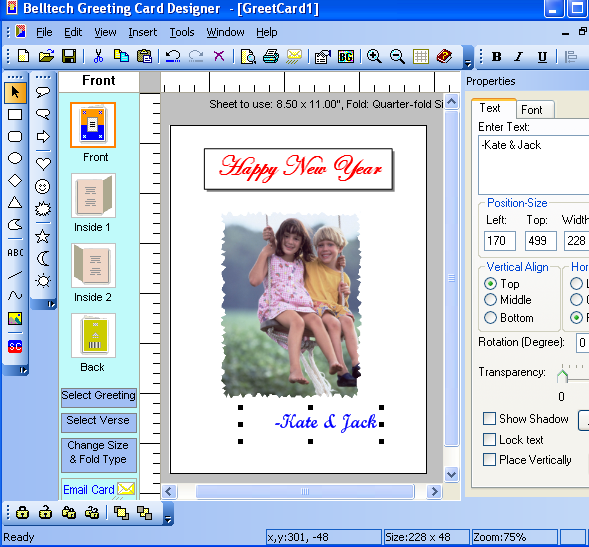Select the ellipse shape tool
This screenshot has height=547, width=589.
pos(15,158)
